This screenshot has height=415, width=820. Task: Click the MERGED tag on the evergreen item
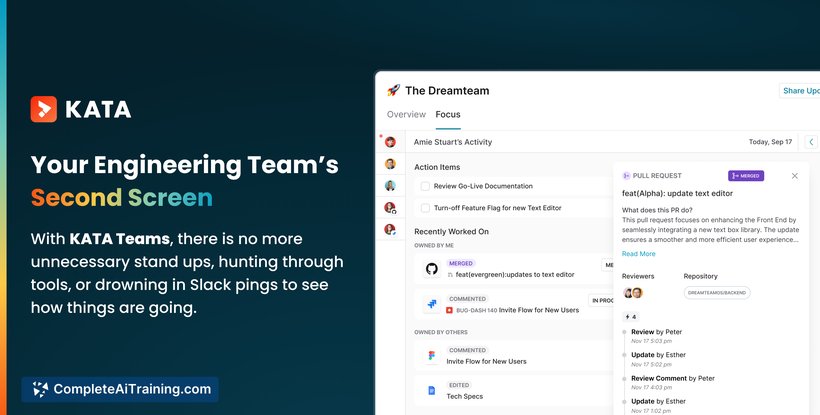pyautogui.click(x=461, y=263)
